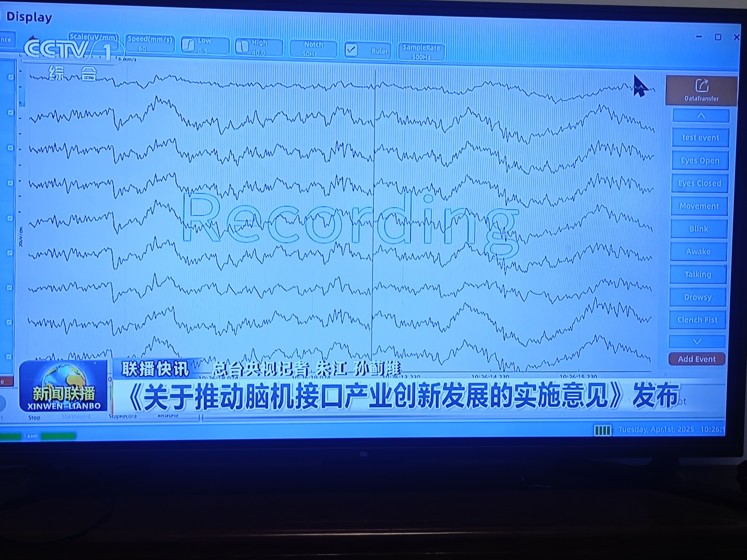Click the StopRecord button
This screenshot has width=747, height=560.
coord(123,416)
